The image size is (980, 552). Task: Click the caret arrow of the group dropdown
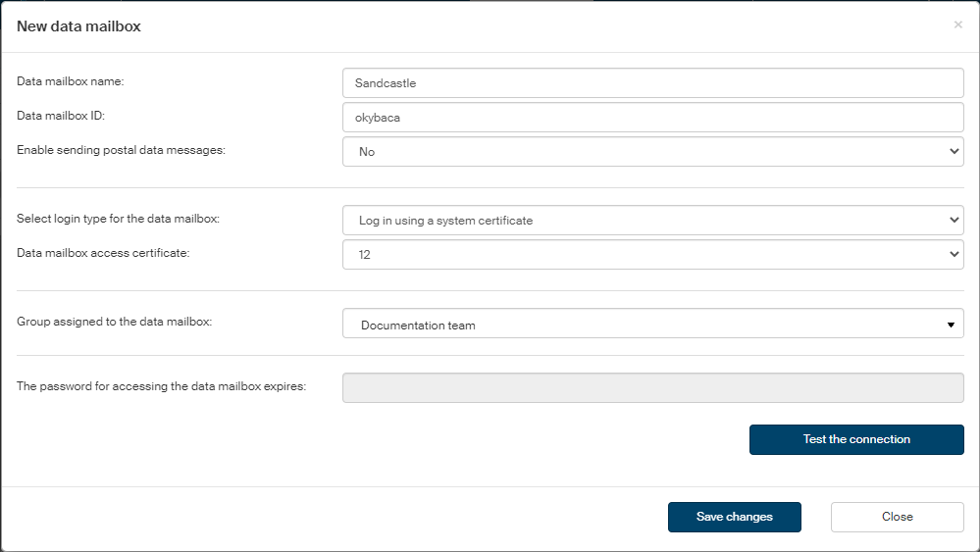951,325
